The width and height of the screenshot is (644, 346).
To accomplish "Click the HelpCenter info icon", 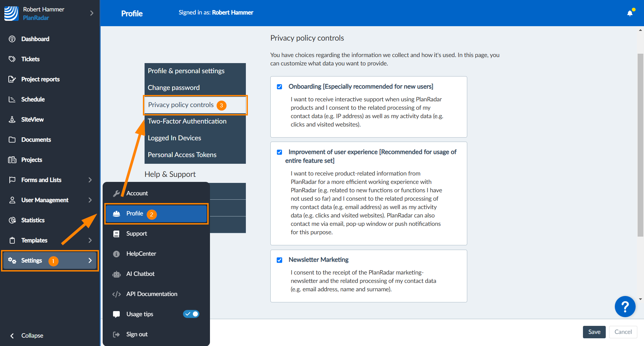I will (x=116, y=254).
